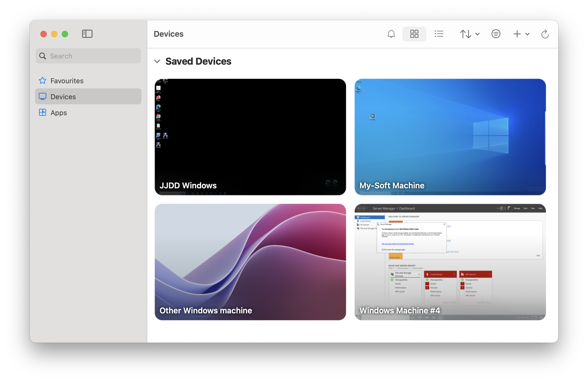Click the notifications bell icon
588x382 pixels.
tap(391, 34)
